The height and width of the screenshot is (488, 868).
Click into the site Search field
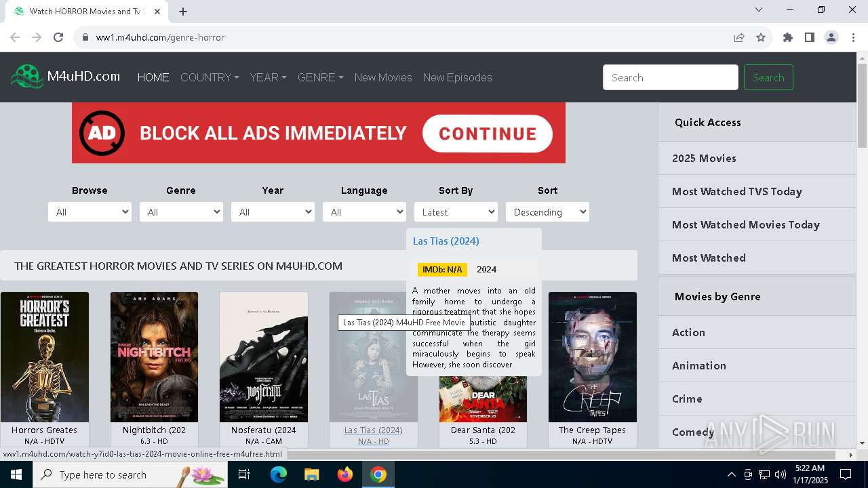coord(671,77)
